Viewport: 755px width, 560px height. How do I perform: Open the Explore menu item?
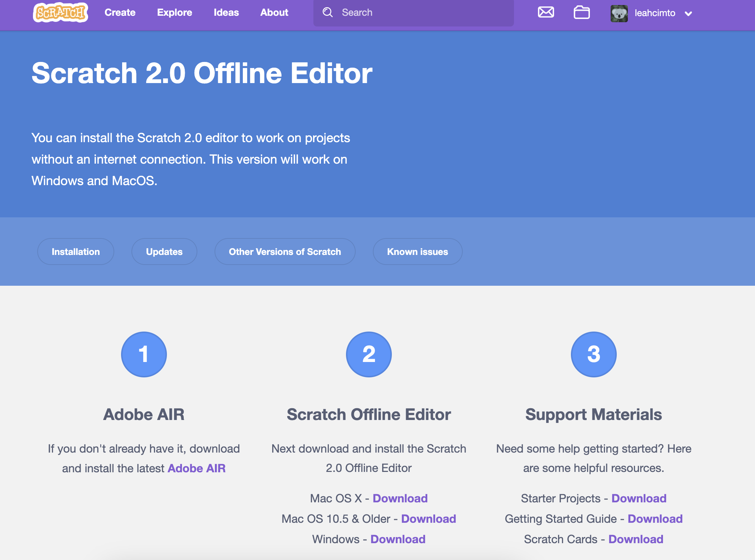174,12
